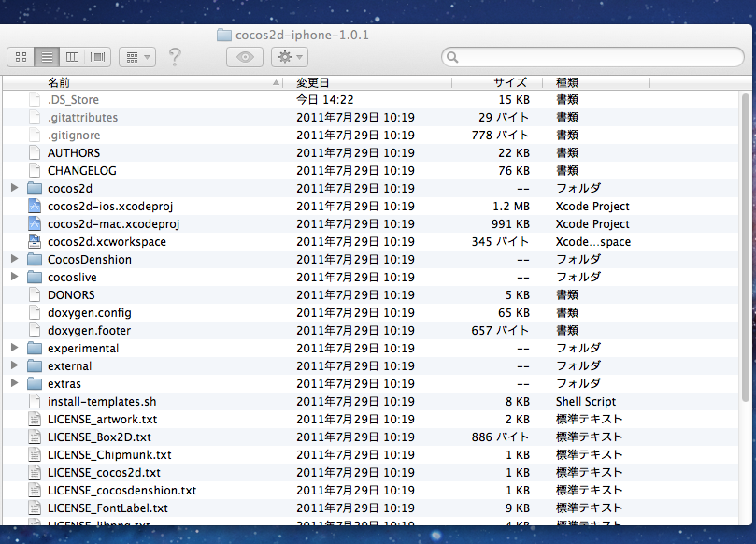Select the LICENSE_Box2D.txt text file icon

(x=35, y=437)
